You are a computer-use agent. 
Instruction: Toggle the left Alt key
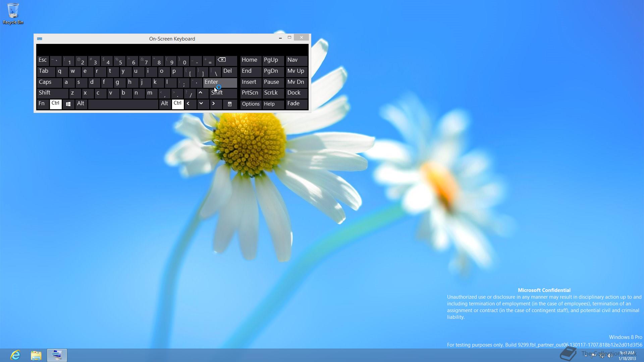81,104
